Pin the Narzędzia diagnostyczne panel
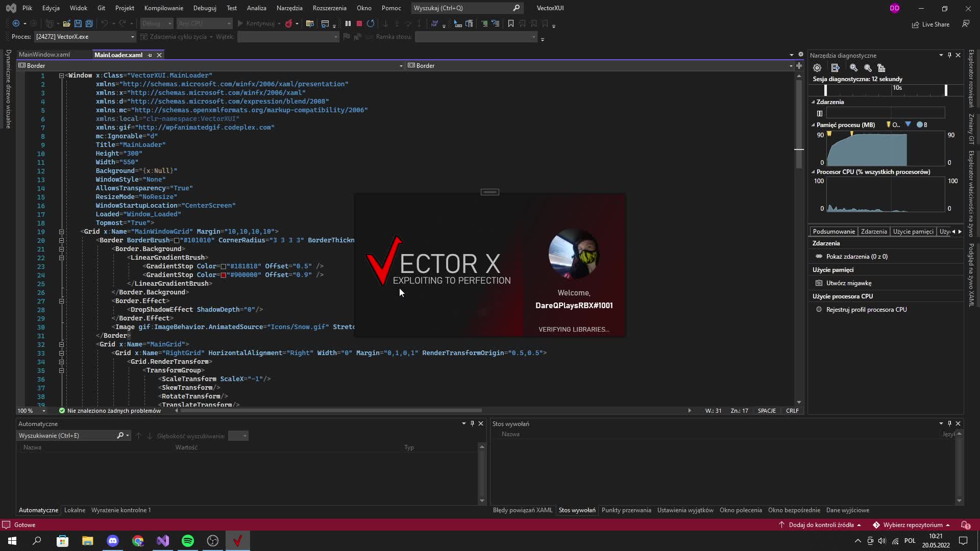Image resolution: width=980 pixels, height=551 pixels. coord(949,55)
